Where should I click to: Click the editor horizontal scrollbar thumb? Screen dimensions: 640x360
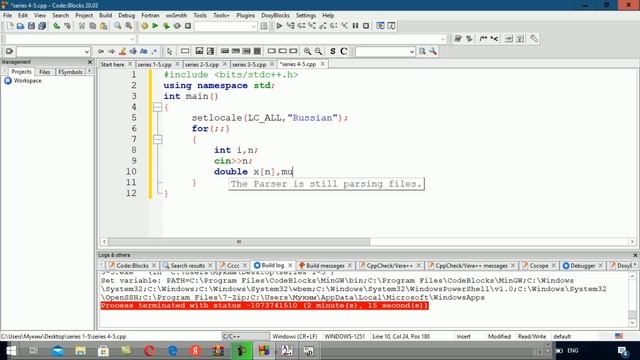pos(239,242)
